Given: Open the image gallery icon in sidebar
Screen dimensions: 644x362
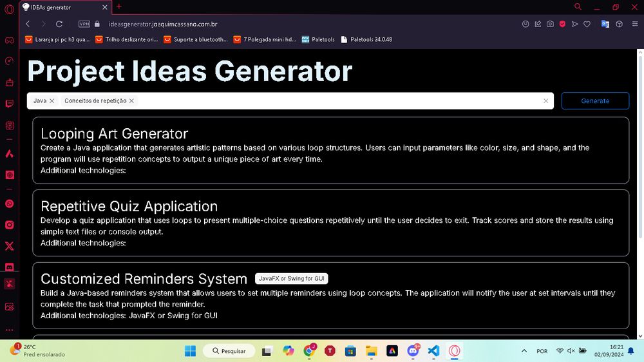Looking at the screenshot, I should [x=9, y=307].
